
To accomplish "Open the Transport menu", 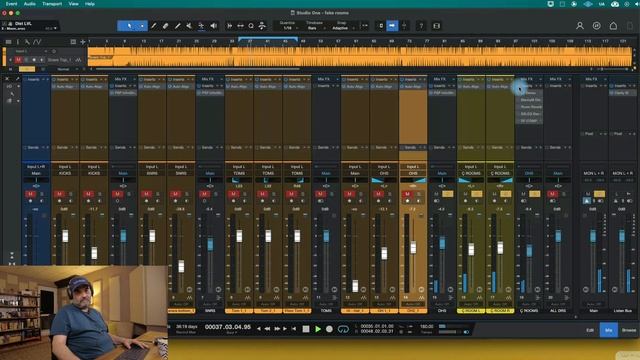I will [52, 4].
